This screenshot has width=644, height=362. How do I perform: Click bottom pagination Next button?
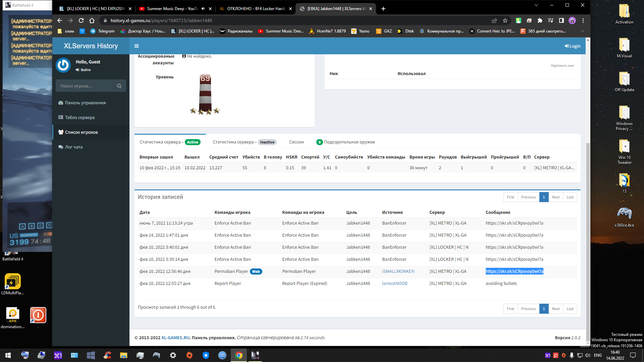[x=556, y=309]
